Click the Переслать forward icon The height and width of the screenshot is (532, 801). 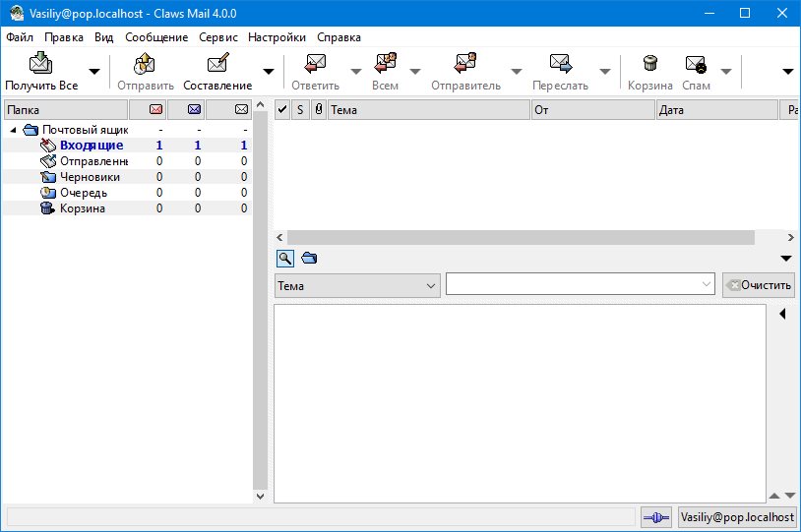pos(560,63)
